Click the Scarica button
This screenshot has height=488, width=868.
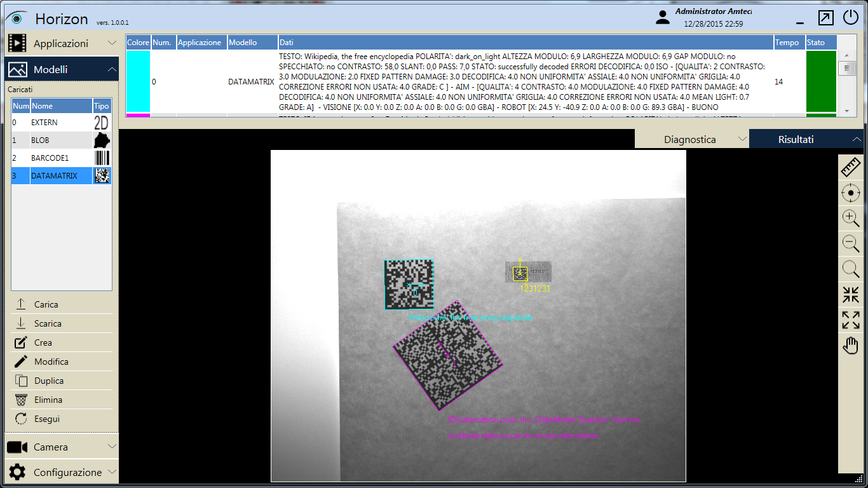pyautogui.click(x=61, y=323)
